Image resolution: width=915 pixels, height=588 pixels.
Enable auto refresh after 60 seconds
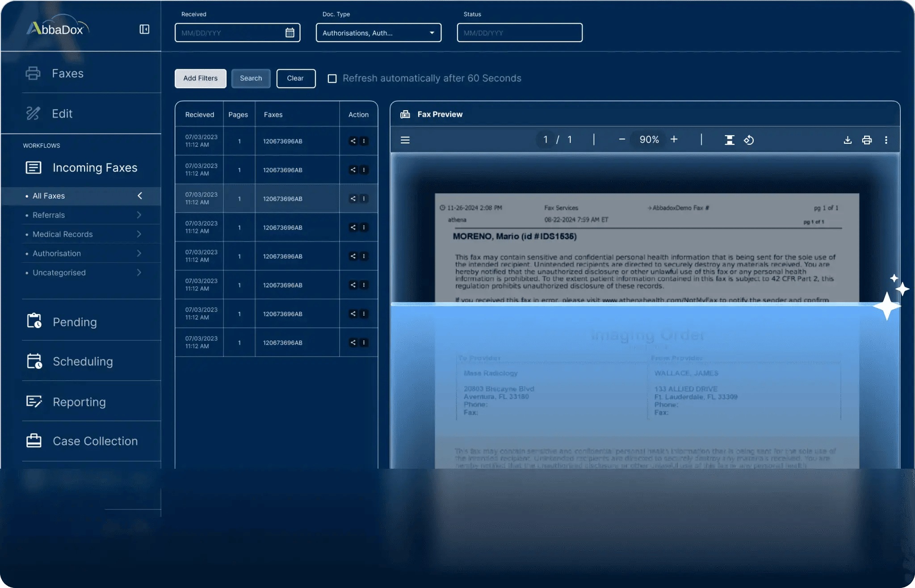click(332, 79)
